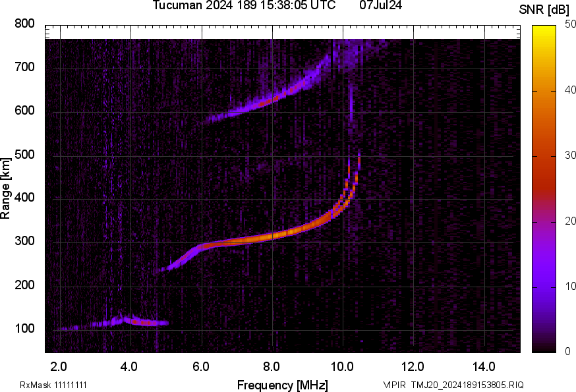Click the x-axis tick label '10.0'
The width and height of the screenshot is (576, 392).
pyautogui.click(x=342, y=366)
